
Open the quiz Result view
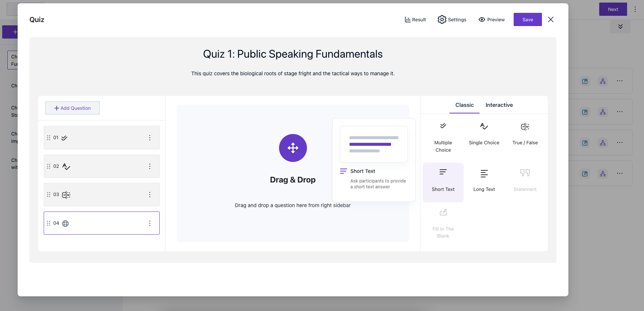415,19
